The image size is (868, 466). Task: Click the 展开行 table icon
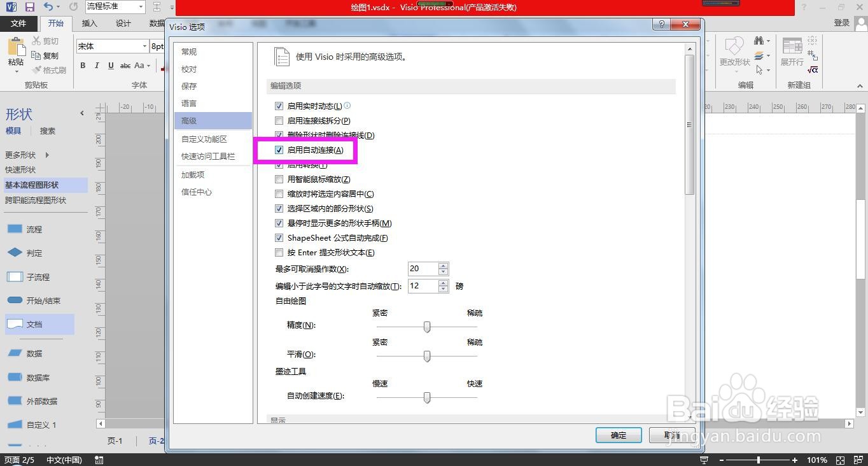pos(792,46)
